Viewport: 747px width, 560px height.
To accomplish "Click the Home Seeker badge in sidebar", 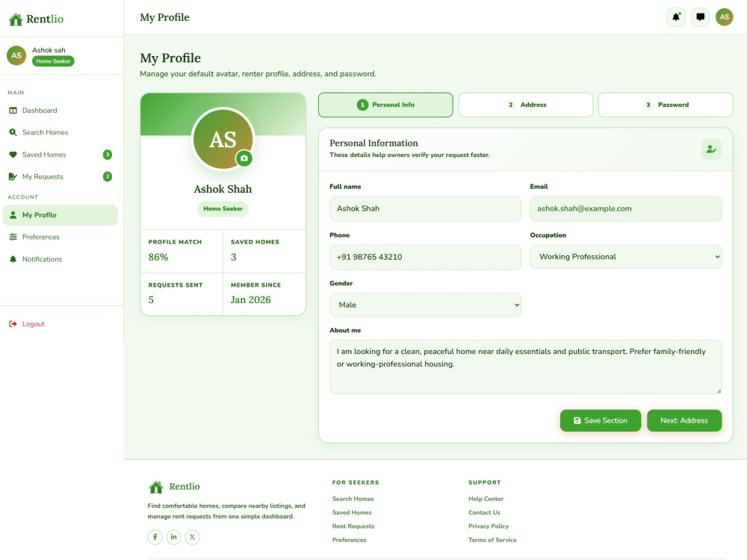I will (x=53, y=61).
